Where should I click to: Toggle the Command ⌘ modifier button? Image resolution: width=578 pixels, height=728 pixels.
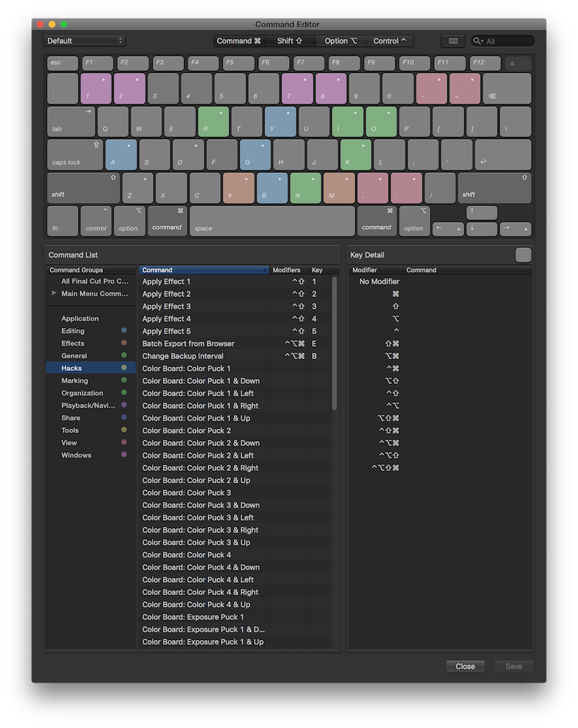pos(239,41)
